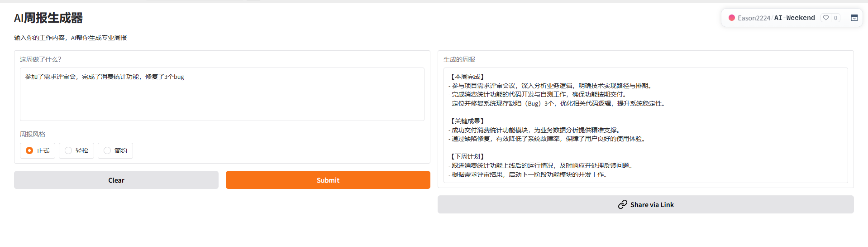The width and height of the screenshot is (868, 247).
Task: Select the 正式 report style
Action: coord(38,150)
